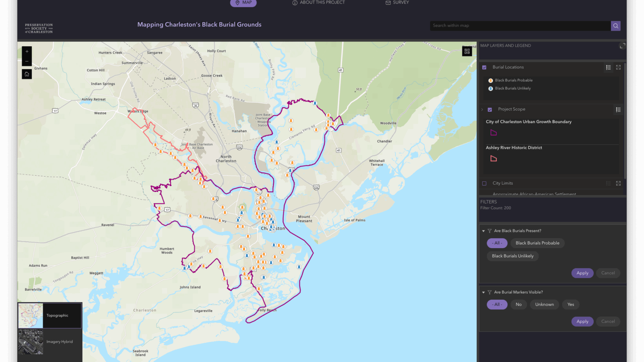644x362 pixels.
Task: Collapse the Are Black Burials Present filter
Action: 483,231
